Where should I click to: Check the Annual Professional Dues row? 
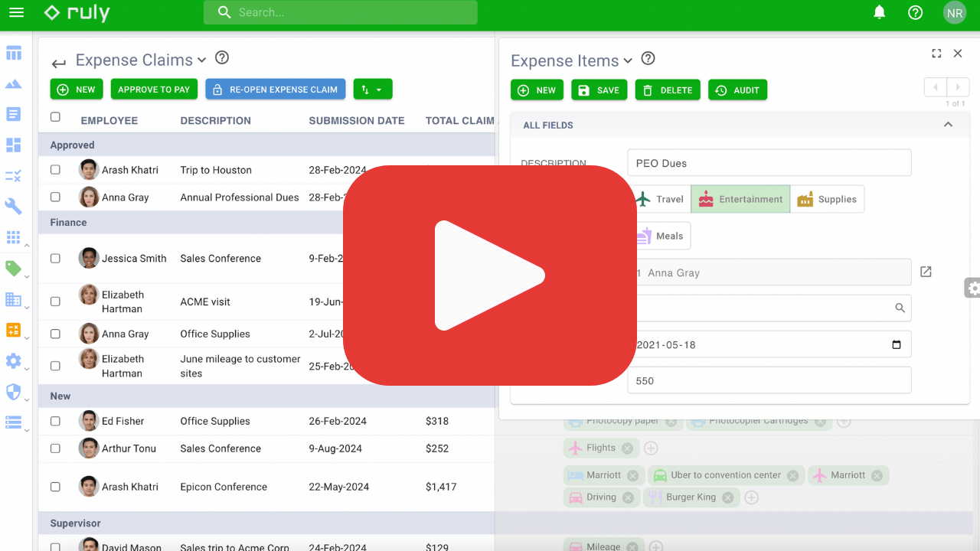click(55, 197)
